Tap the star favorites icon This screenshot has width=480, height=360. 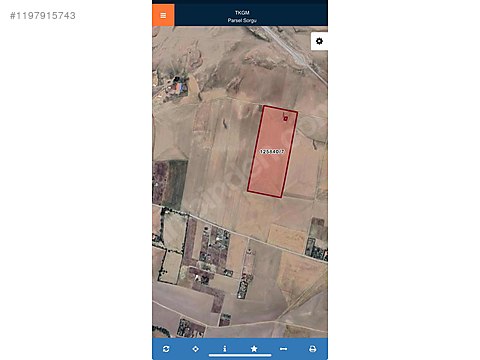pyautogui.click(x=254, y=349)
